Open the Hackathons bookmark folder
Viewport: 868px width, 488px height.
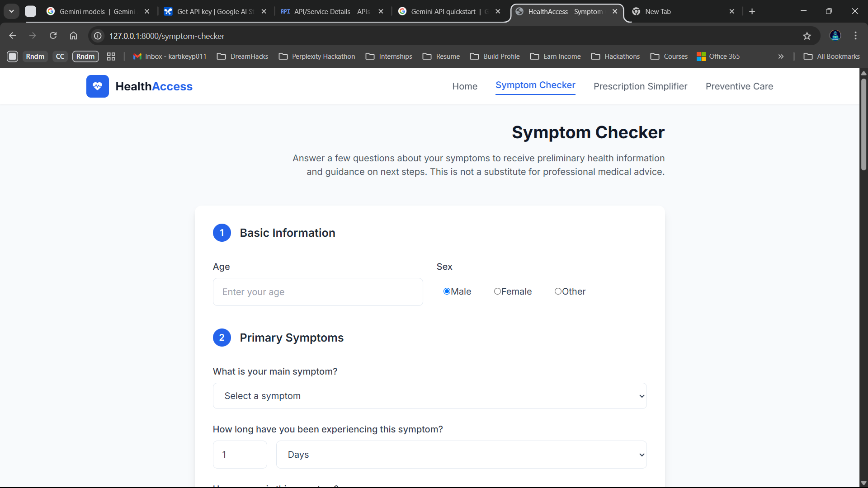(x=616, y=56)
